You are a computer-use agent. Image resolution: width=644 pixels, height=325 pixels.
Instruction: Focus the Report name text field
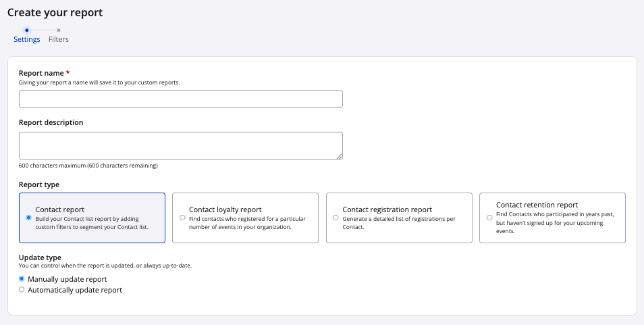tap(180, 99)
